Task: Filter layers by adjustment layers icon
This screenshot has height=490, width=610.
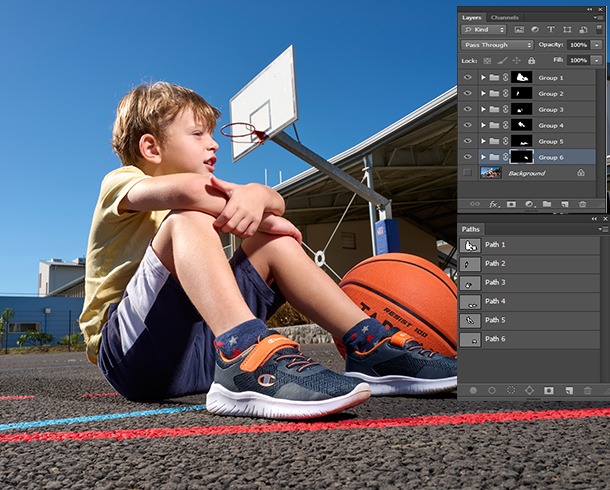Action: click(x=535, y=30)
